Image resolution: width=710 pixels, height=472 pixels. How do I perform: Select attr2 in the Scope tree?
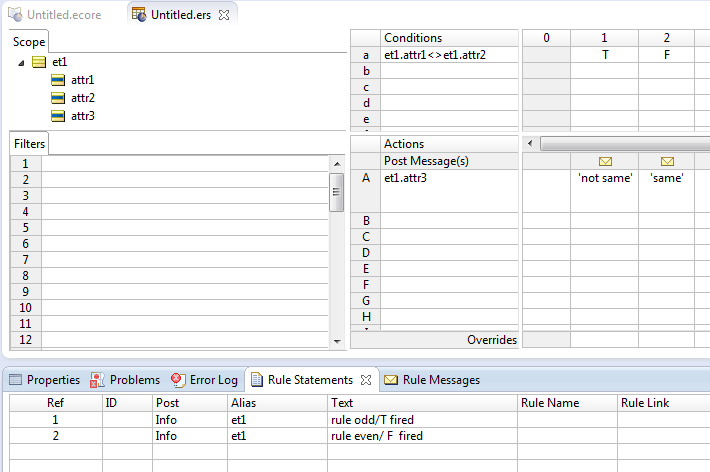[x=83, y=98]
